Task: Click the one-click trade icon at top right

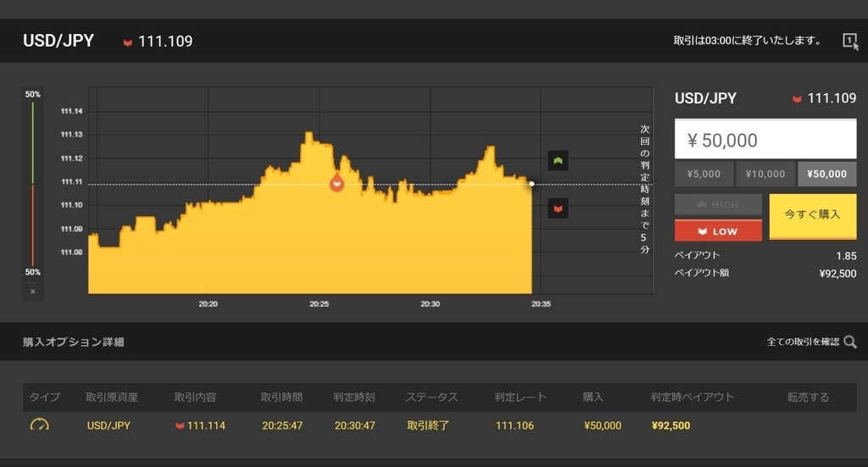Action: click(850, 41)
